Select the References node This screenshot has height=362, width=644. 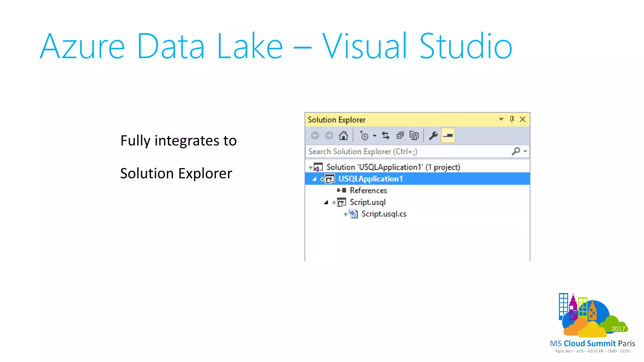pyautogui.click(x=368, y=190)
